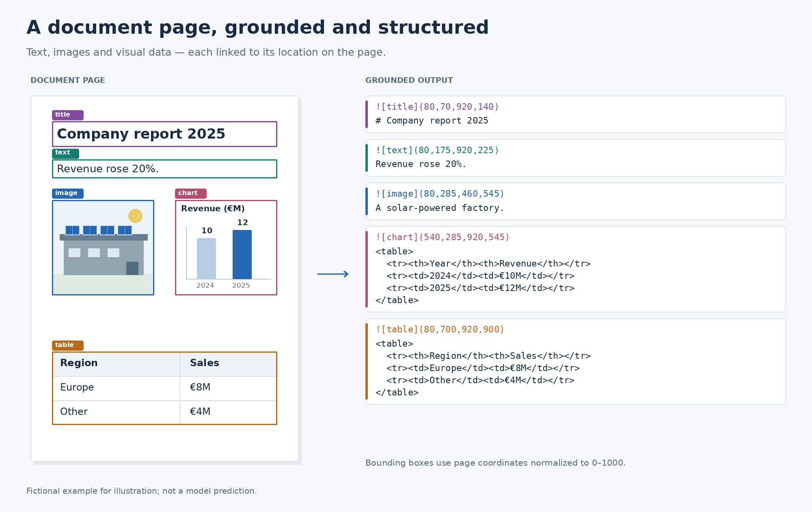Screen dimensions: 812x512
Task: Click the "Revenue (€M)" chart title
Action: pos(213,208)
